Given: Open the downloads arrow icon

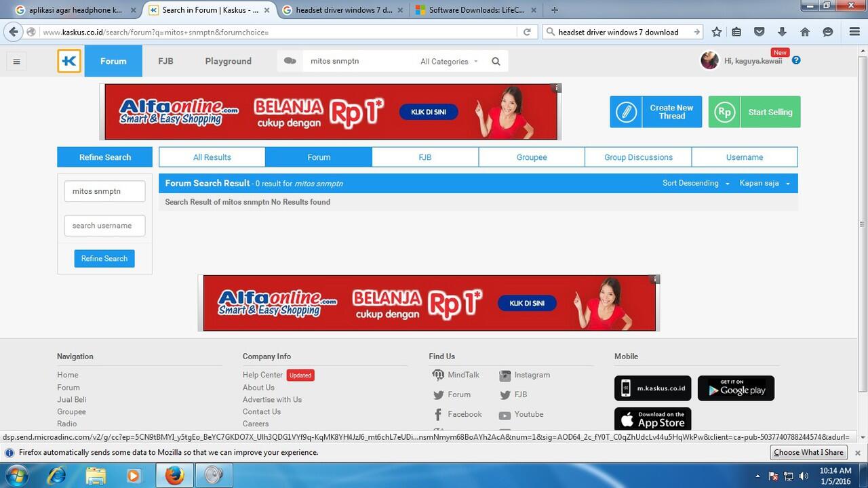Looking at the screenshot, I should 782,32.
